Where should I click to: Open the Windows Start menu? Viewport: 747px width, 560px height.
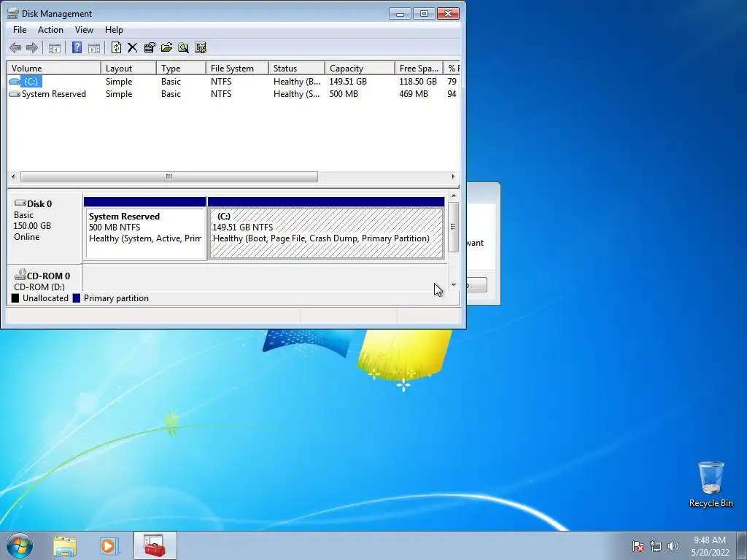(20, 545)
